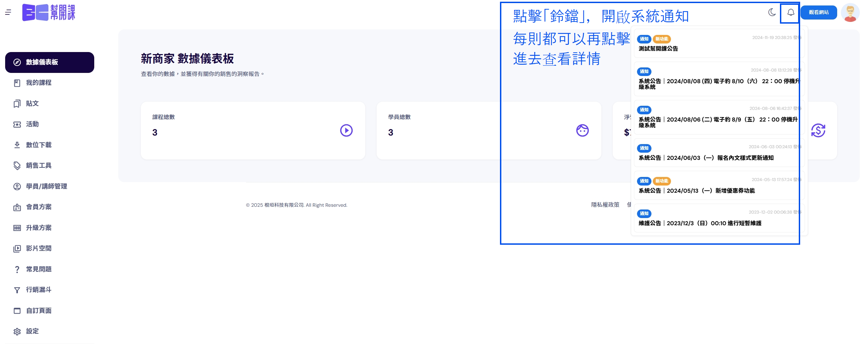The width and height of the screenshot is (868, 344).
Task: Click the 幫開課 logo
Action: 49,13
